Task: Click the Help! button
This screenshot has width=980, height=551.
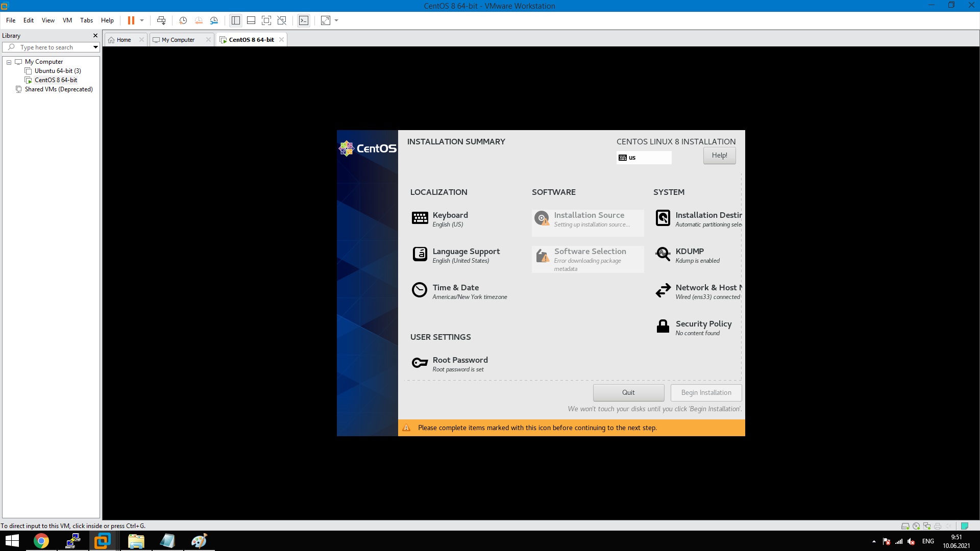Action: pyautogui.click(x=719, y=156)
